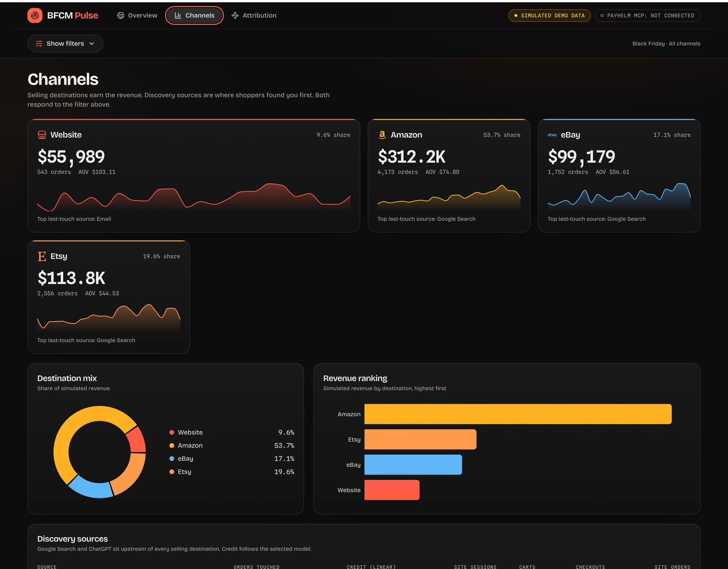
Task: Click the ORDERS TOUCHED column header
Action: point(256,567)
